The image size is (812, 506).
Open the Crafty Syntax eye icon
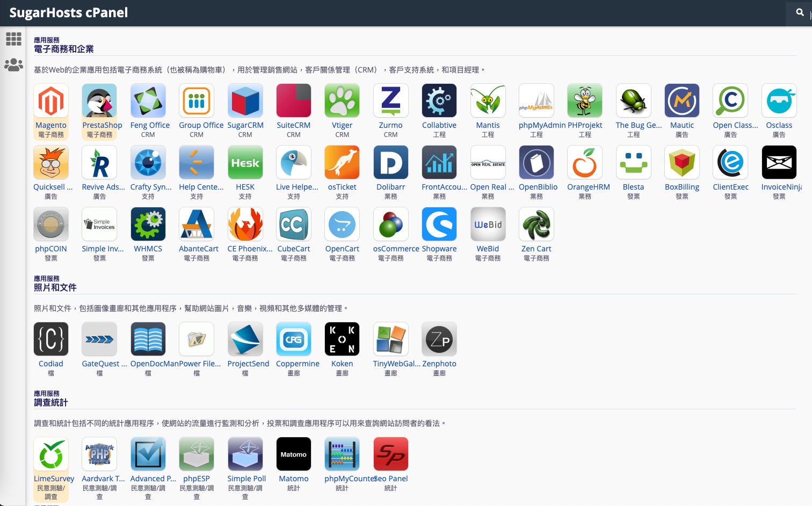(148, 162)
